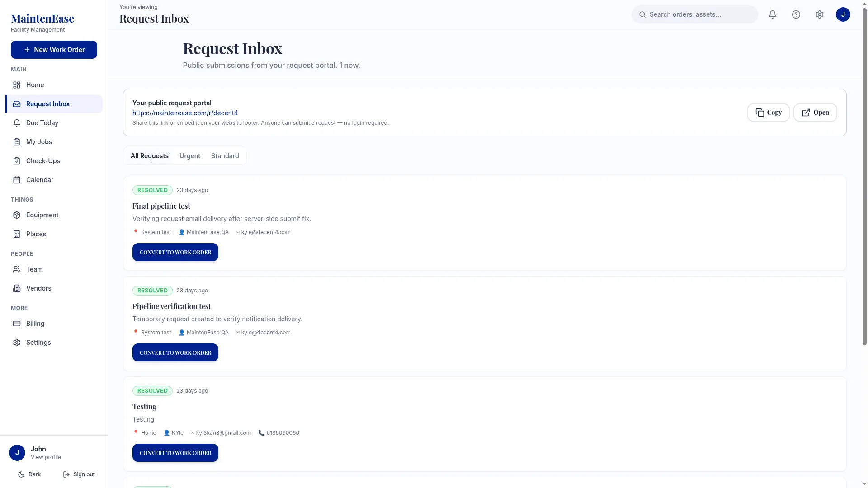868x488 pixels.
Task: Convert Pipeline verification test to work order
Action: [175, 352]
